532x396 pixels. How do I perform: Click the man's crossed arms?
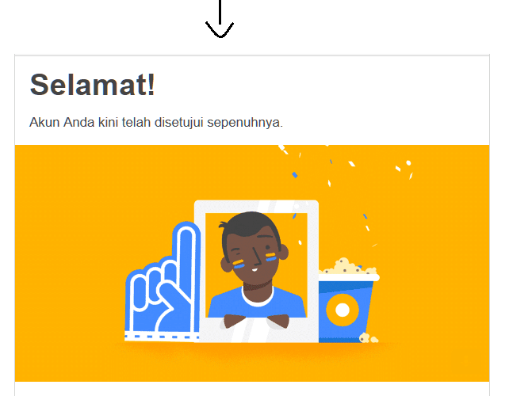257,321
